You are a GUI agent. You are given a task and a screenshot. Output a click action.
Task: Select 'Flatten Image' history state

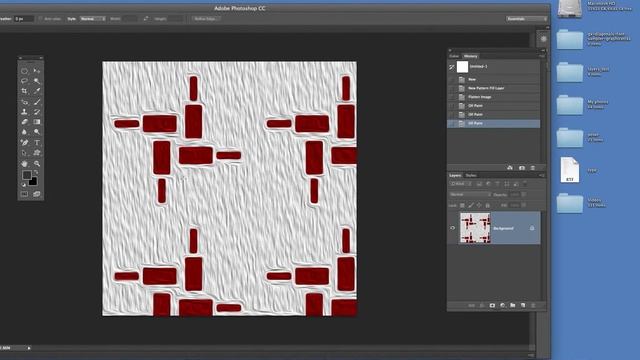pyautogui.click(x=494, y=97)
